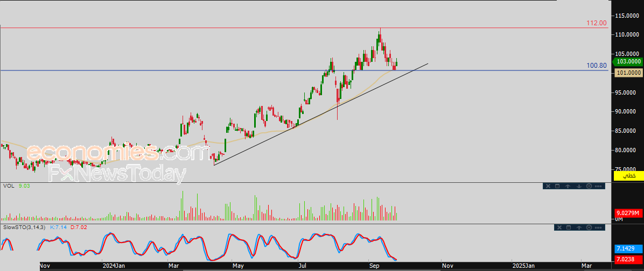Click the 2024Jan date axis label
The width and height of the screenshot is (644, 271).
pos(113,266)
